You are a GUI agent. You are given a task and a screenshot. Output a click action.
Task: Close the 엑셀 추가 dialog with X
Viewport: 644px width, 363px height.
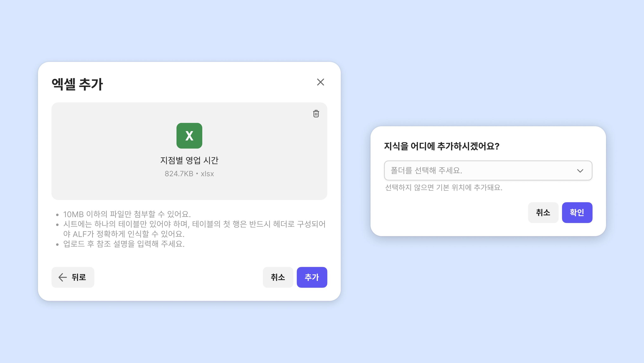tap(320, 82)
